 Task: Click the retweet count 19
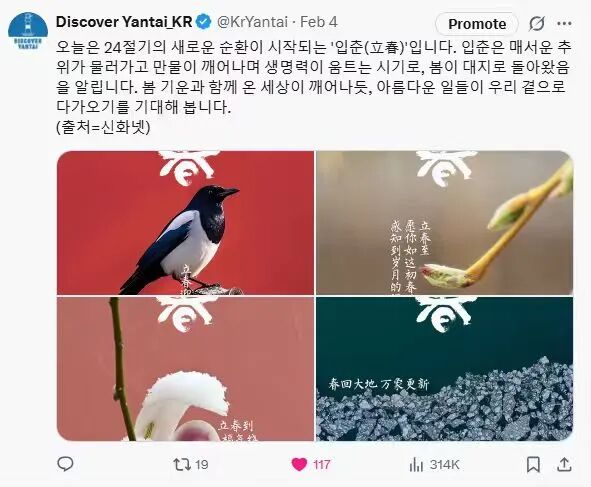point(202,465)
